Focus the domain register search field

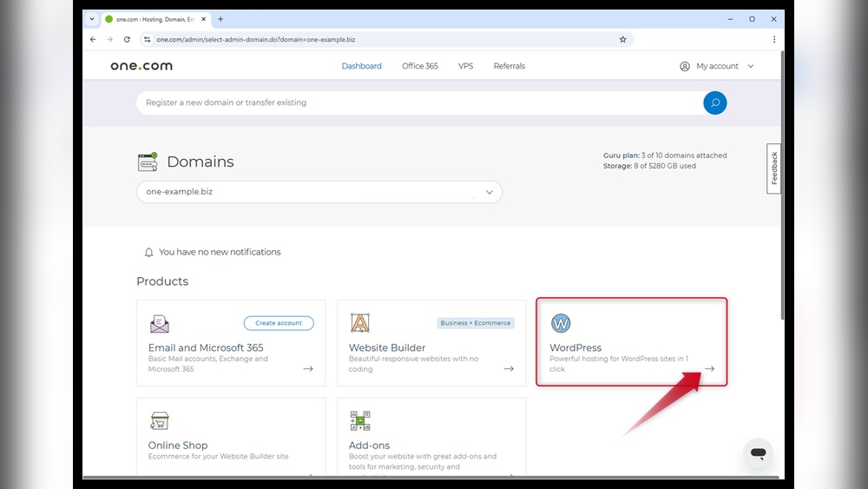[419, 102]
